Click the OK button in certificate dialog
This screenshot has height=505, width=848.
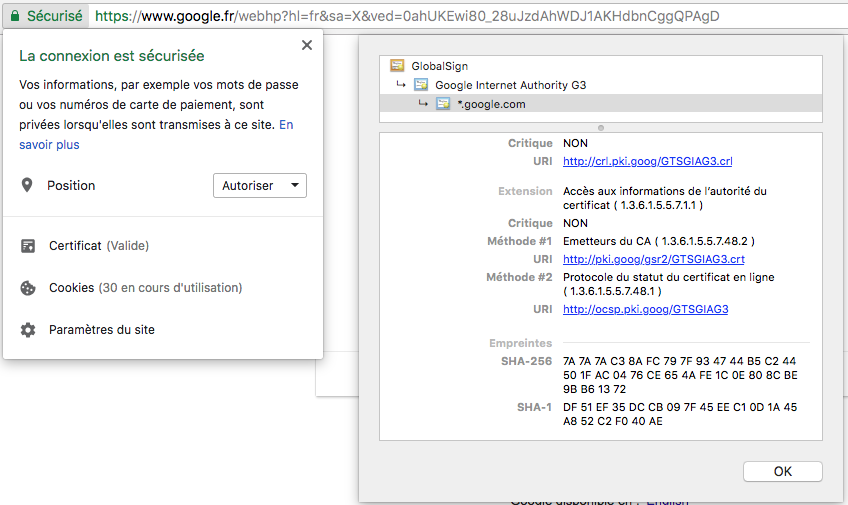[783, 471]
